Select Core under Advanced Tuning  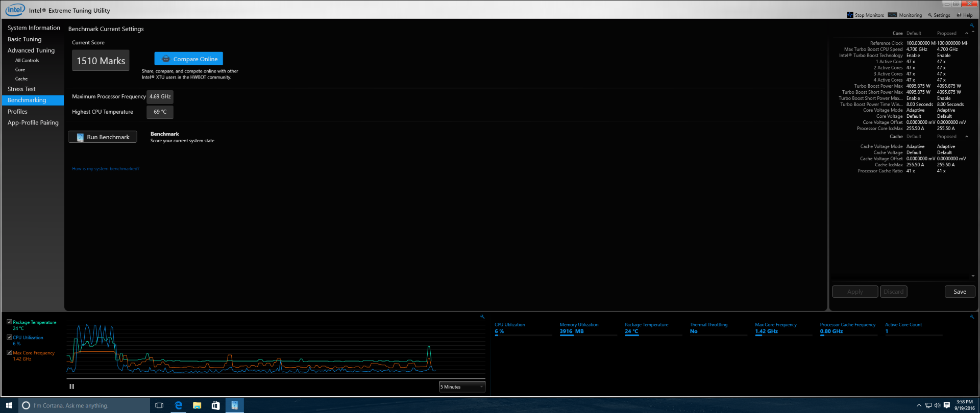20,69
